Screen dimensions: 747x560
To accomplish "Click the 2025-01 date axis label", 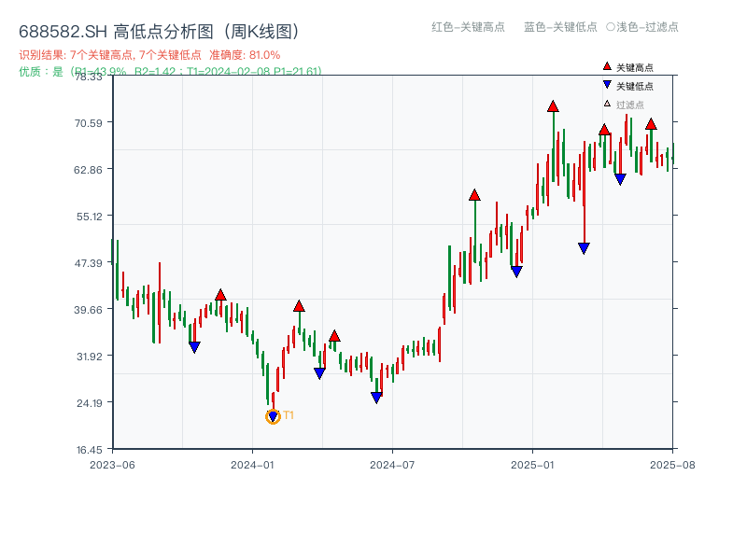I will [532, 465].
